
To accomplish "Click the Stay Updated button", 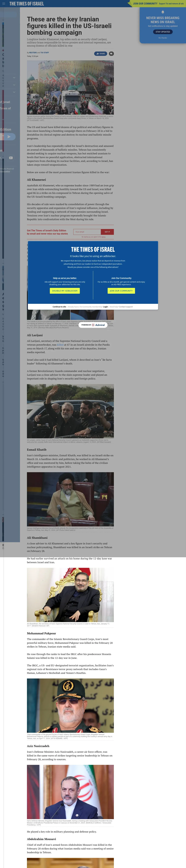I will (163, 32).
